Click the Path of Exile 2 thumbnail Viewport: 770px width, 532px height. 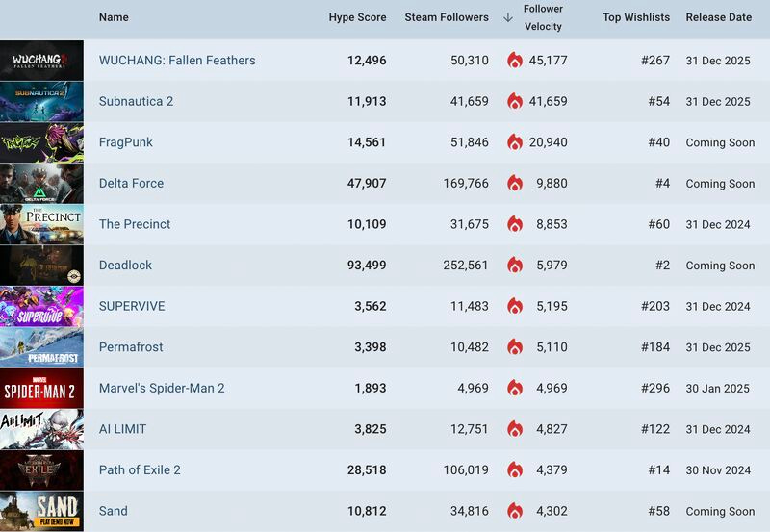tap(41, 470)
